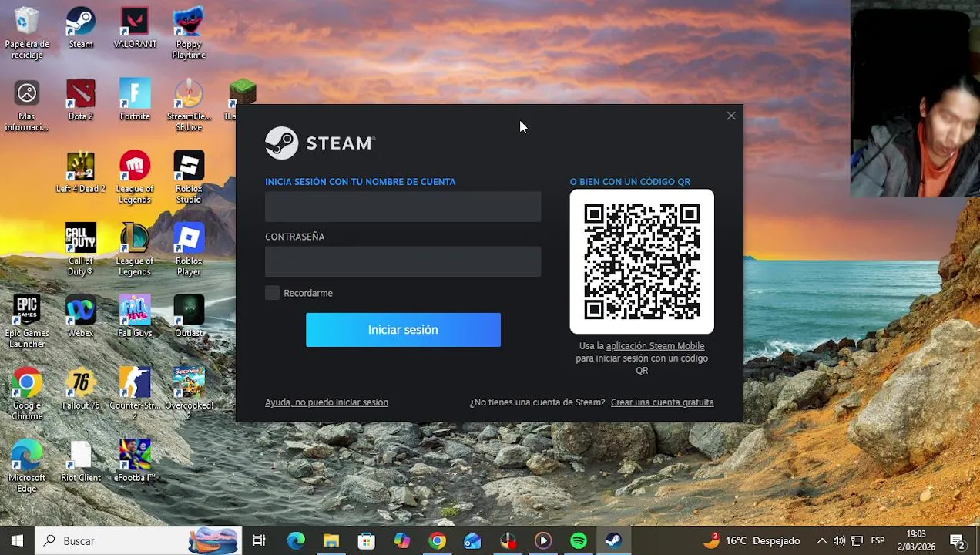This screenshot has height=555, width=980.
Task: Open network settings tray icon
Action: [857, 540]
